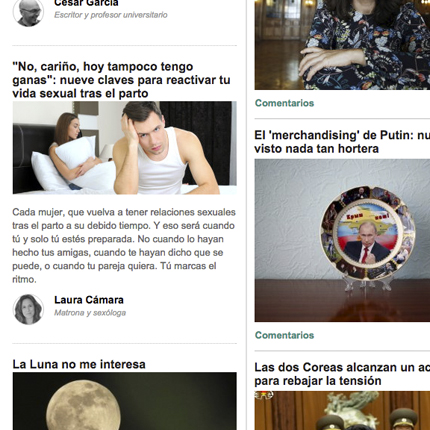Click the Cesar Garcia author name
430x430 pixels.
pos(86,3)
